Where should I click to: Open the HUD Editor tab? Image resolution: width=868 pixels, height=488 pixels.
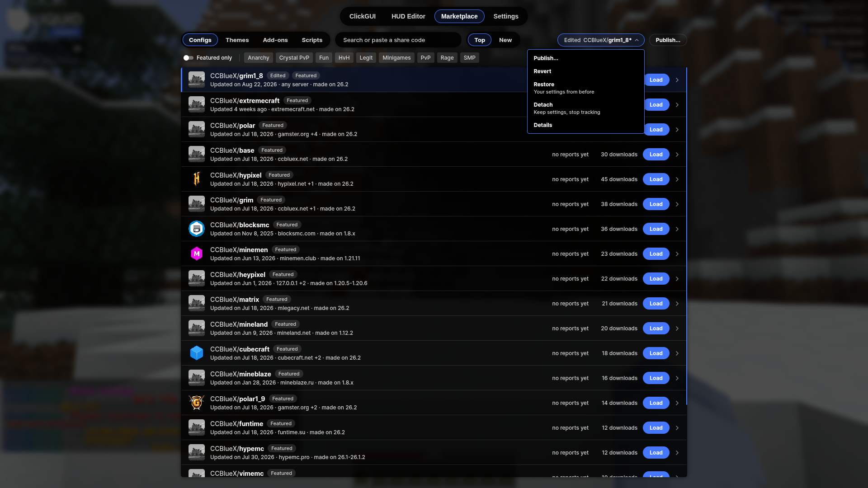click(408, 16)
